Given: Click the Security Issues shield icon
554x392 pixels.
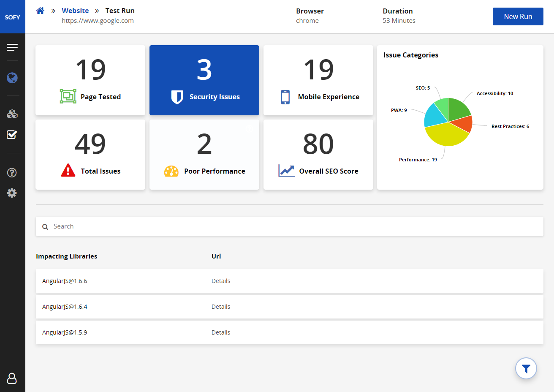Looking at the screenshot, I should click(177, 97).
